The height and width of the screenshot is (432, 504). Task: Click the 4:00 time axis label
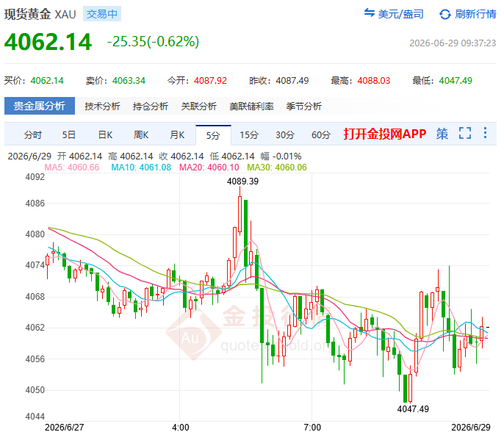[180, 427]
